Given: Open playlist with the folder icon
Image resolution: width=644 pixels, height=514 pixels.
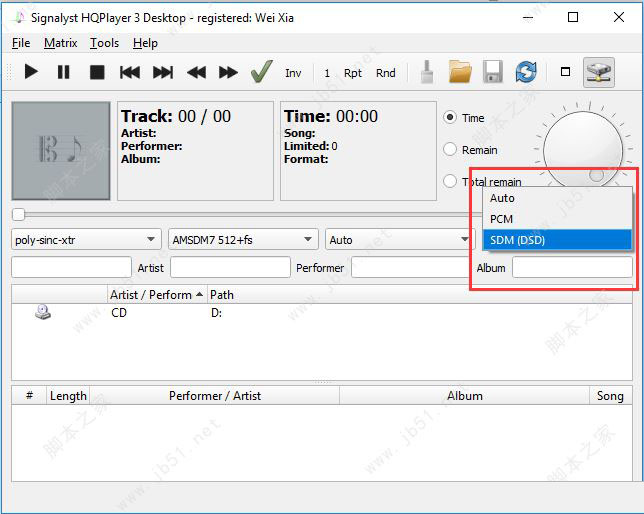Looking at the screenshot, I should tap(460, 72).
